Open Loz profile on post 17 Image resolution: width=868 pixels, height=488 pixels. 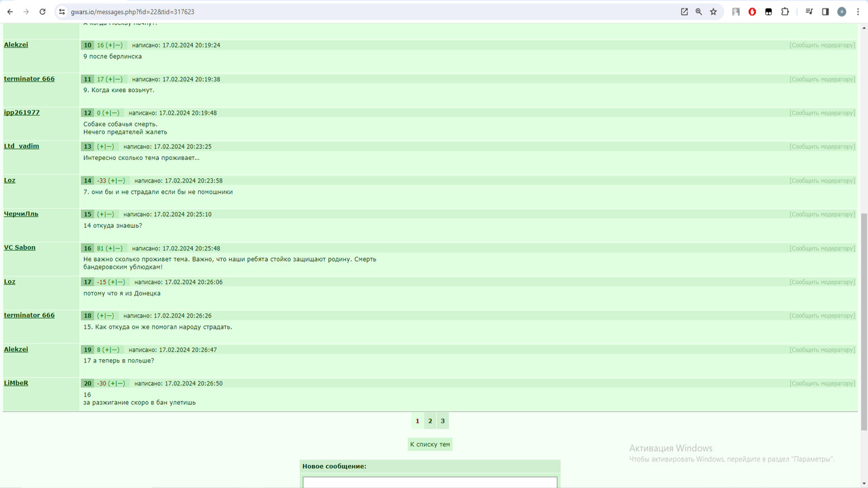pos(9,281)
